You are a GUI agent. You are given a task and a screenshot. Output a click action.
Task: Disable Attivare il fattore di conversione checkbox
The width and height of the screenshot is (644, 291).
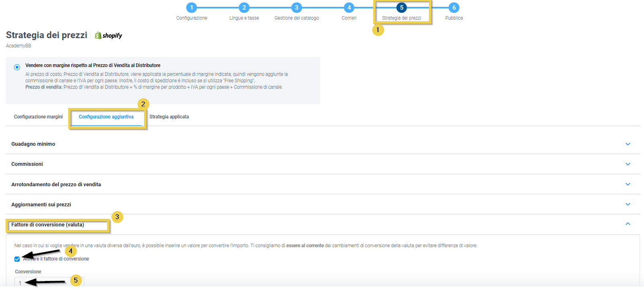(x=17, y=259)
